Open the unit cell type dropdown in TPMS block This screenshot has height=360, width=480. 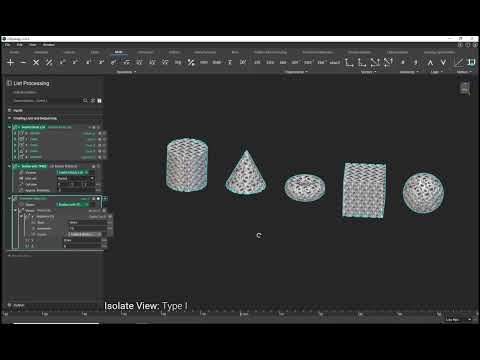point(76,178)
